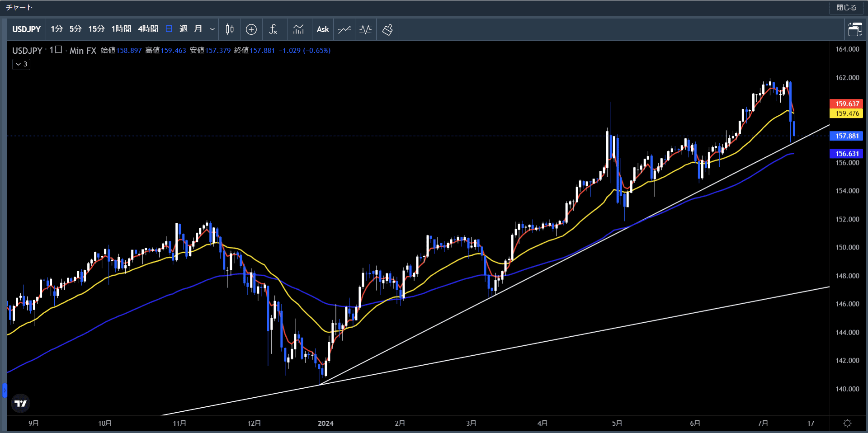
Task: Select the trend line drawing icon
Action: (x=344, y=29)
